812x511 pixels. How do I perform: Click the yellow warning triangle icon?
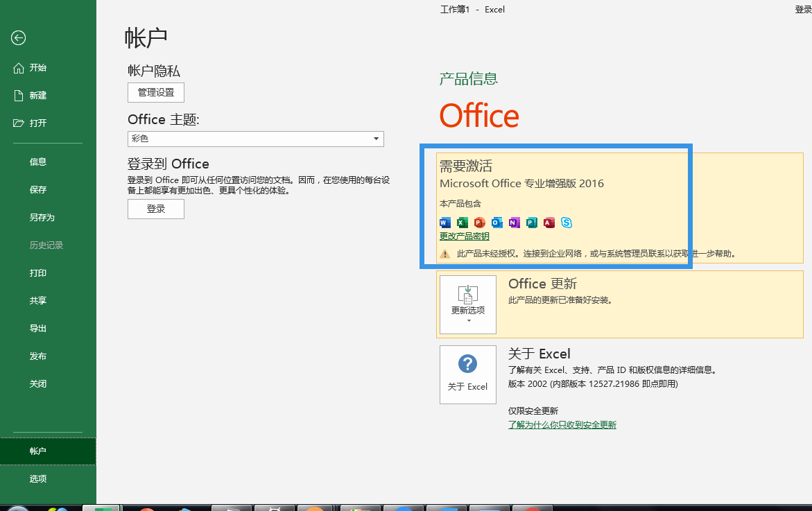point(445,254)
